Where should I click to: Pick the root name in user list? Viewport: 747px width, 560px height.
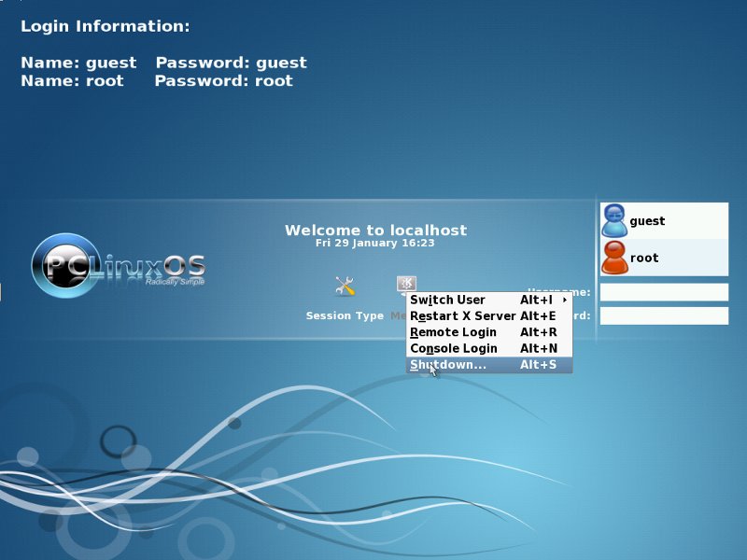point(644,258)
